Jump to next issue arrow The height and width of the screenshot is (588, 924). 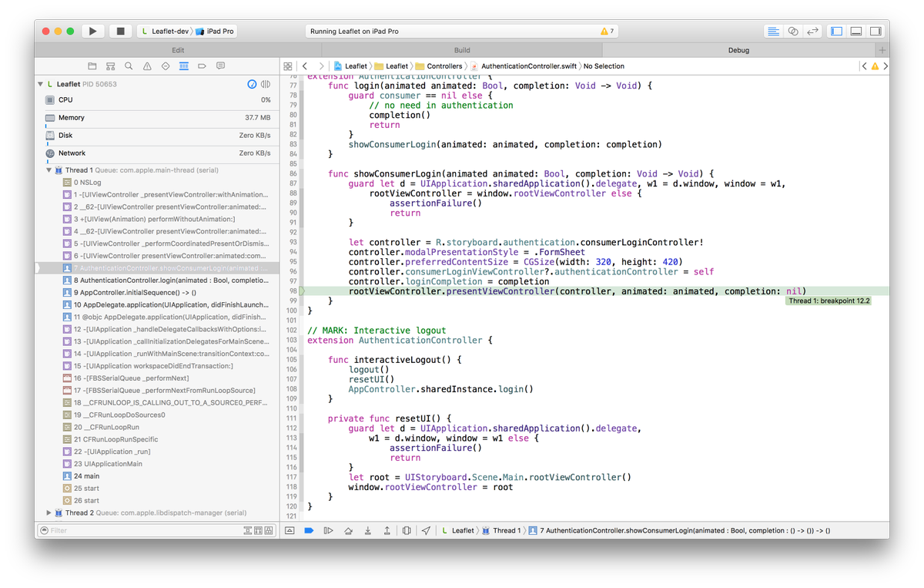coord(885,66)
